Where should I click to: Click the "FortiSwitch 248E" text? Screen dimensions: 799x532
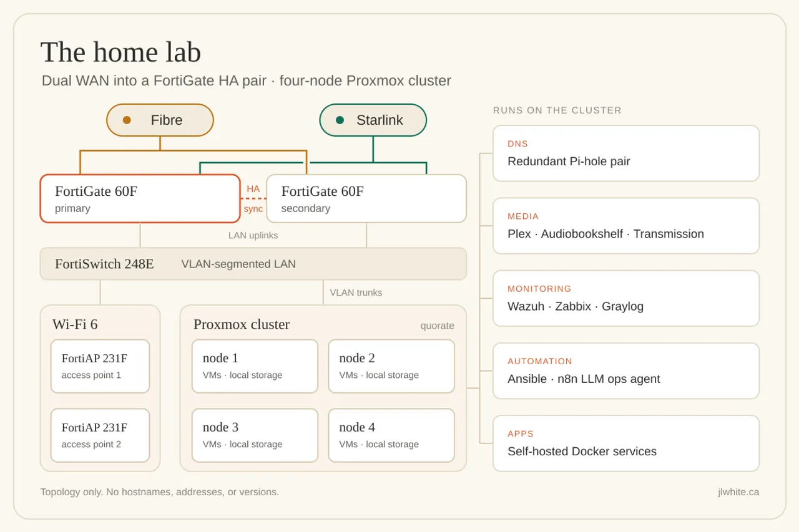coord(104,264)
